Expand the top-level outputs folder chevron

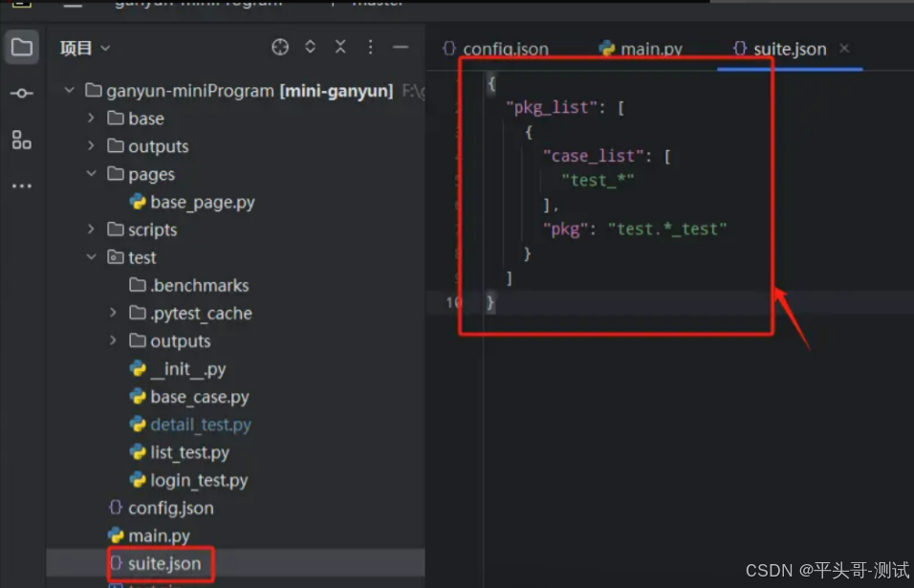point(91,145)
